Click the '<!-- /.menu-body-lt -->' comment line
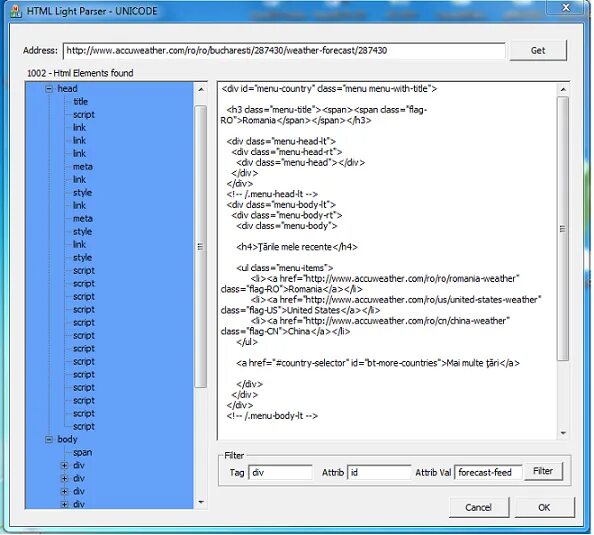The width and height of the screenshot is (594, 535). 272,416
